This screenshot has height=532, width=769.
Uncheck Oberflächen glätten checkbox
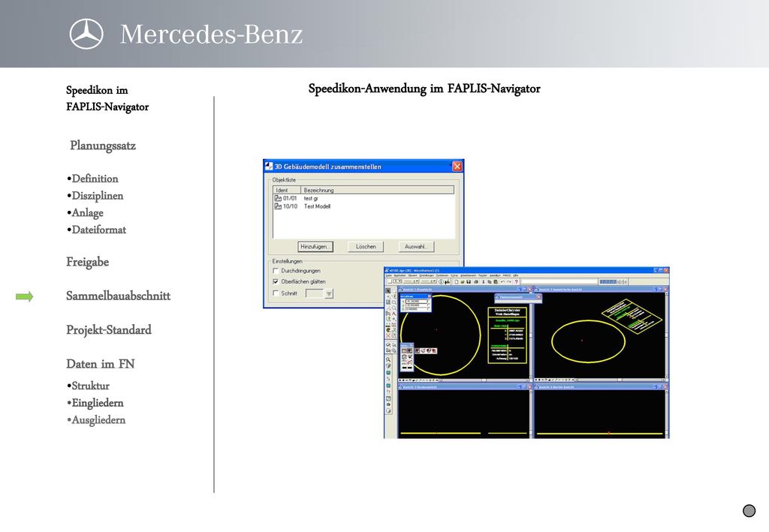tap(276, 281)
